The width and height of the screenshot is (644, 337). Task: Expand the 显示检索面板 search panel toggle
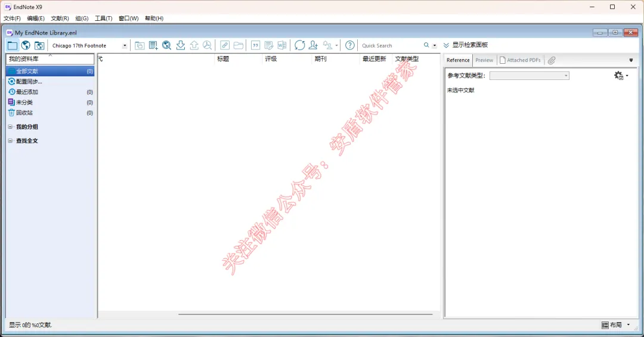[466, 45]
